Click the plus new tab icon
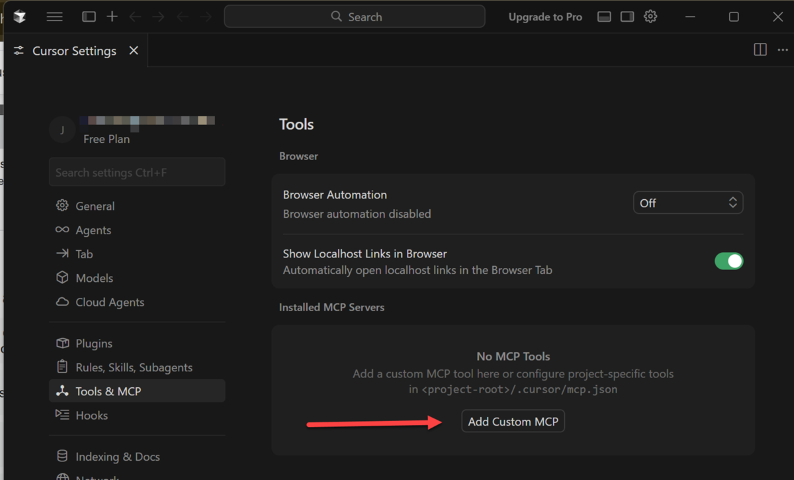Image resolution: width=794 pixels, height=480 pixels. (x=112, y=17)
